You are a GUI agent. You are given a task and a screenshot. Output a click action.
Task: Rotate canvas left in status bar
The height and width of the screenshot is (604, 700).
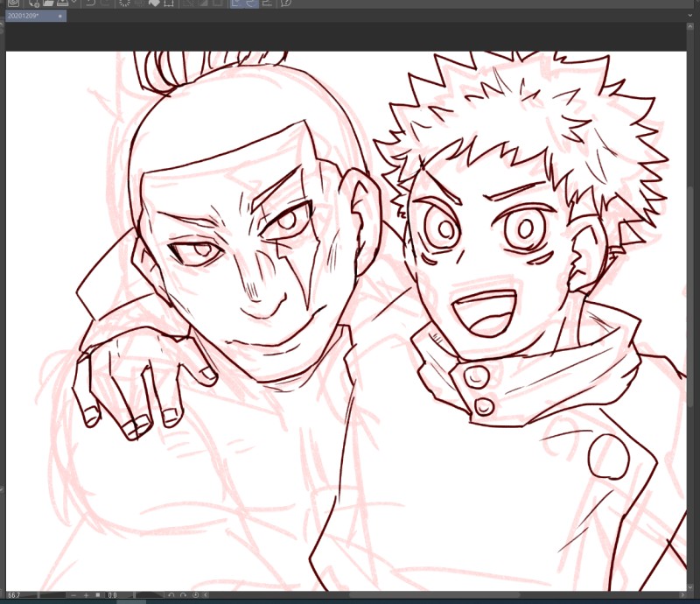click(171, 594)
